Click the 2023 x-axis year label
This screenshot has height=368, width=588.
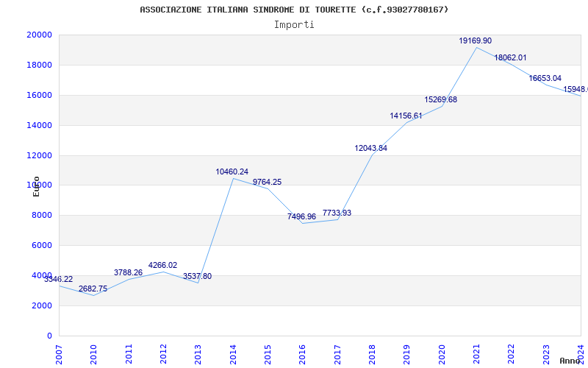point(546,354)
